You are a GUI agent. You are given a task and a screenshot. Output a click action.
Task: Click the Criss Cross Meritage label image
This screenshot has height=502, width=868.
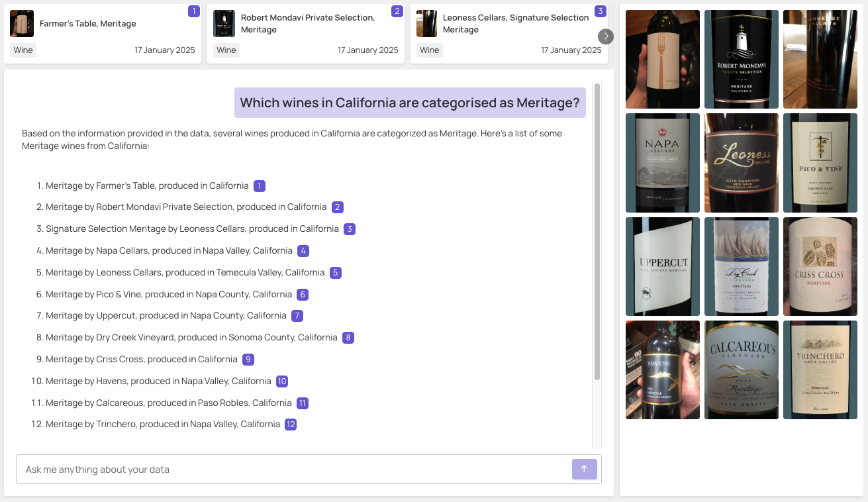(820, 266)
